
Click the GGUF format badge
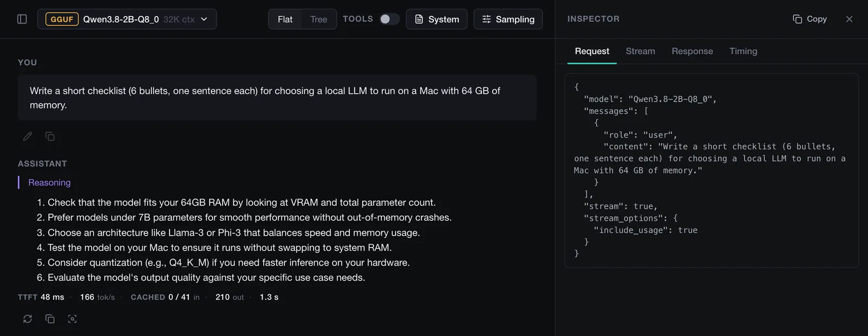pos(62,19)
